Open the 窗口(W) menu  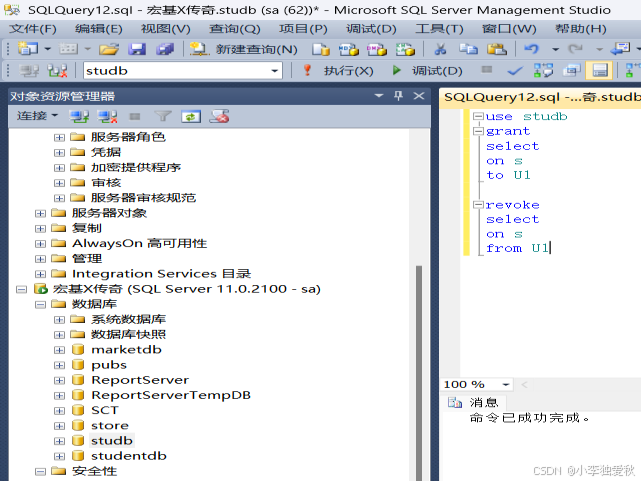tap(509, 29)
